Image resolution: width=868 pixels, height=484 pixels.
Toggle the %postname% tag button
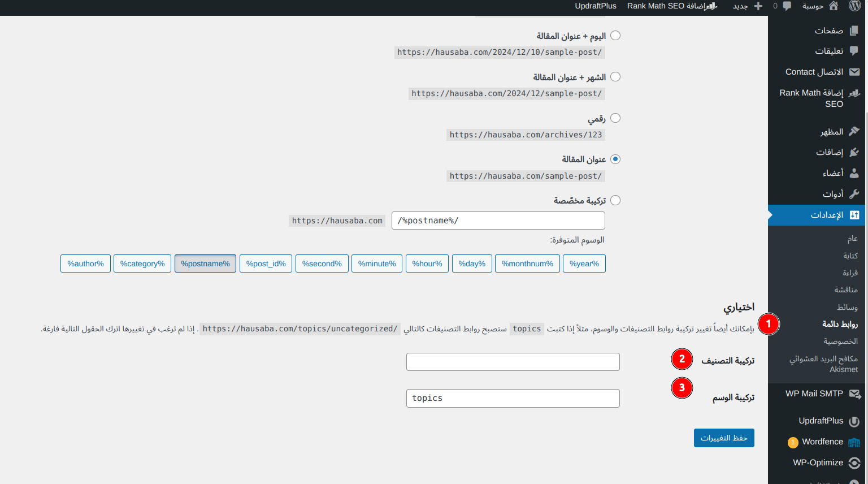[x=205, y=263]
